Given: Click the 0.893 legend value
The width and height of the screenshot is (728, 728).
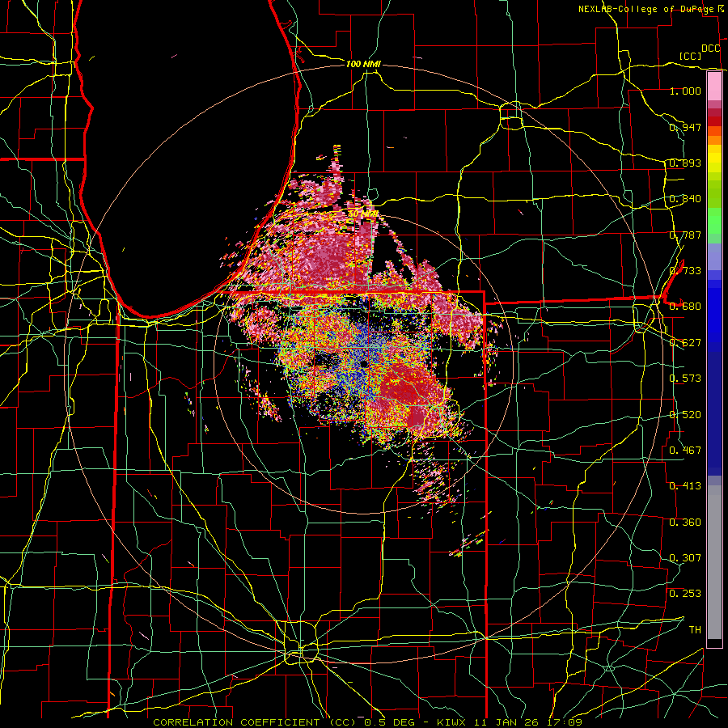Looking at the screenshot, I should click(685, 163).
